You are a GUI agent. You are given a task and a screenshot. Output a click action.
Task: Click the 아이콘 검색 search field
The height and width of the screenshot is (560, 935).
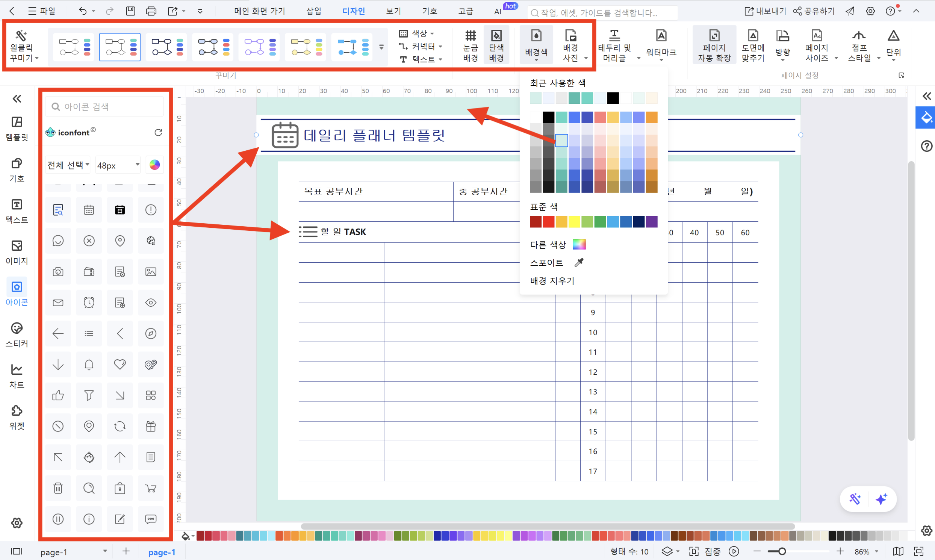click(x=105, y=106)
